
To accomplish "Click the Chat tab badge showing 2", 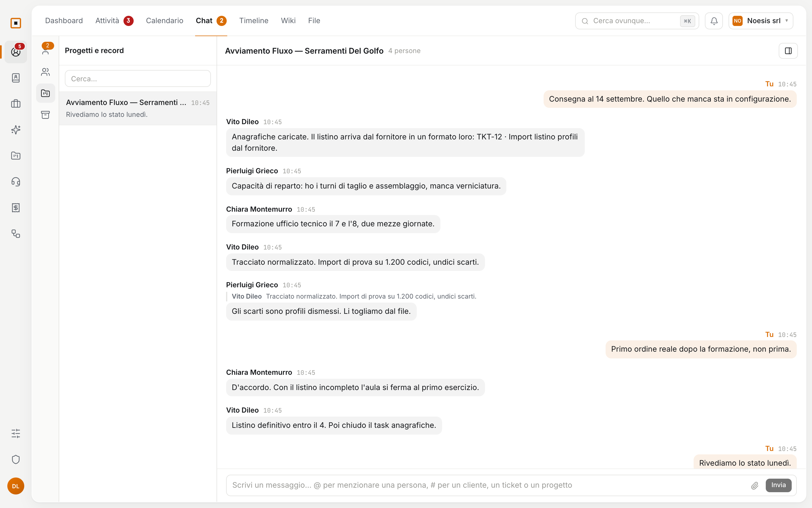I will (x=221, y=21).
